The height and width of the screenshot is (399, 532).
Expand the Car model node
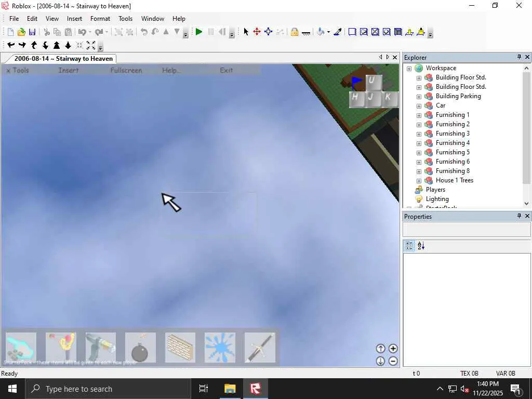(x=419, y=106)
